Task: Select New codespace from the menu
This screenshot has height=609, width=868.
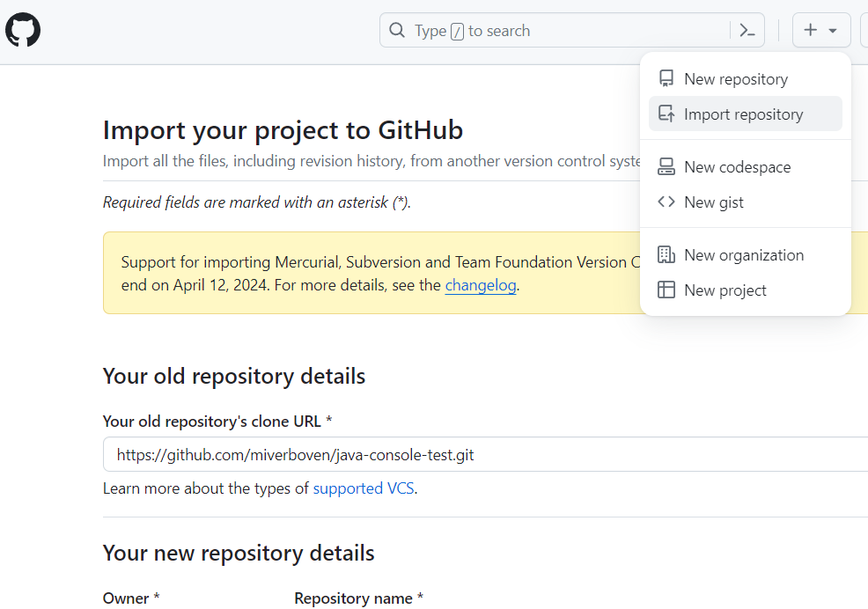Action: (x=746, y=166)
